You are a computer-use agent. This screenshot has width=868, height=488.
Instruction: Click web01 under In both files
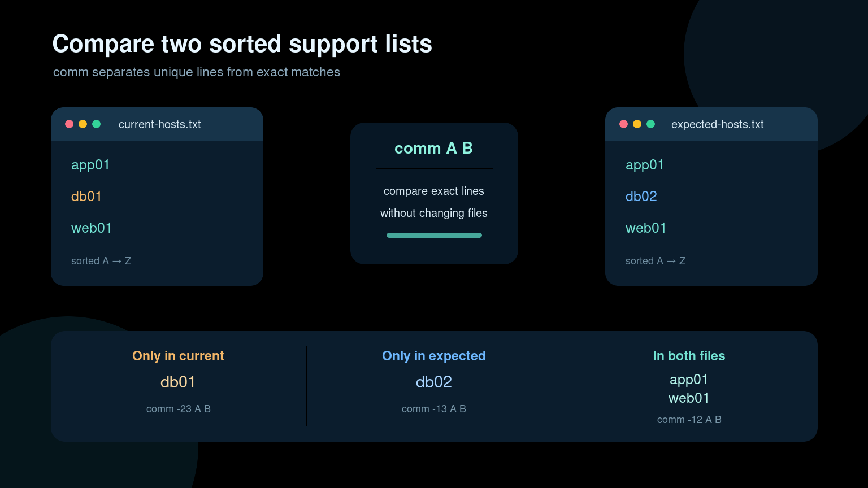(689, 398)
